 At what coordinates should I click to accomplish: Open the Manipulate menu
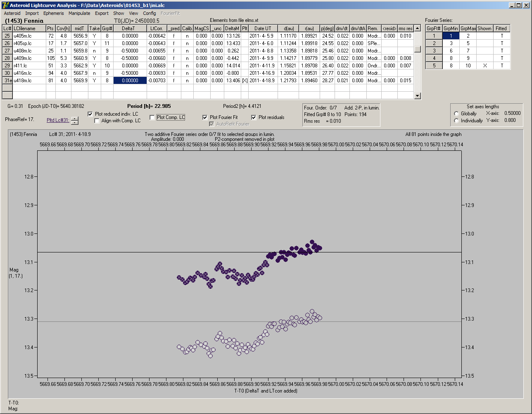tap(79, 13)
